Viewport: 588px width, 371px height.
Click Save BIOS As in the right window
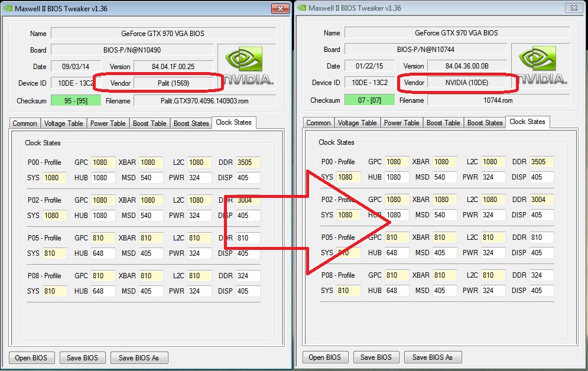[433, 357]
